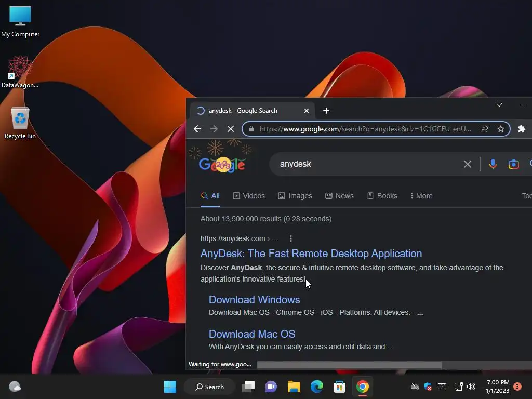Click the About 13,500,000 results text

[266, 219]
